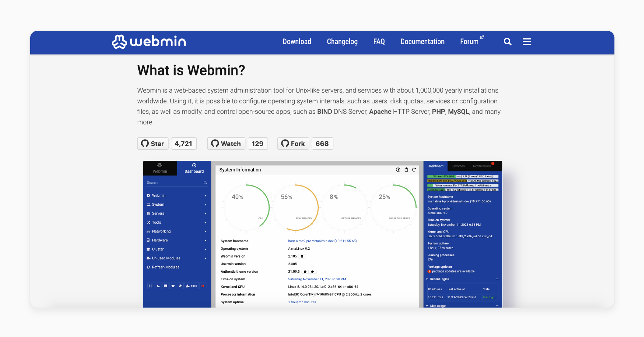The width and height of the screenshot is (644, 337).
Task: Click the Cluster stack icon
Action: 148,249
